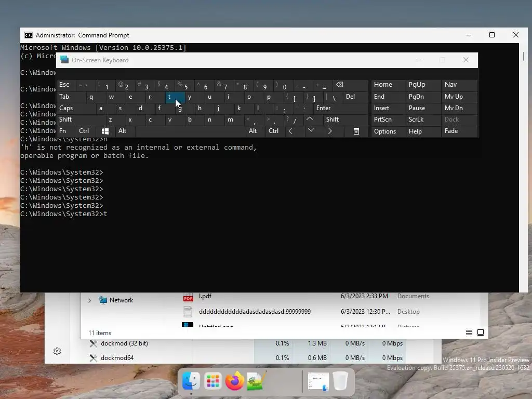Image resolution: width=532 pixels, height=399 pixels.
Task: Click the PgUp key
Action: (x=423, y=85)
